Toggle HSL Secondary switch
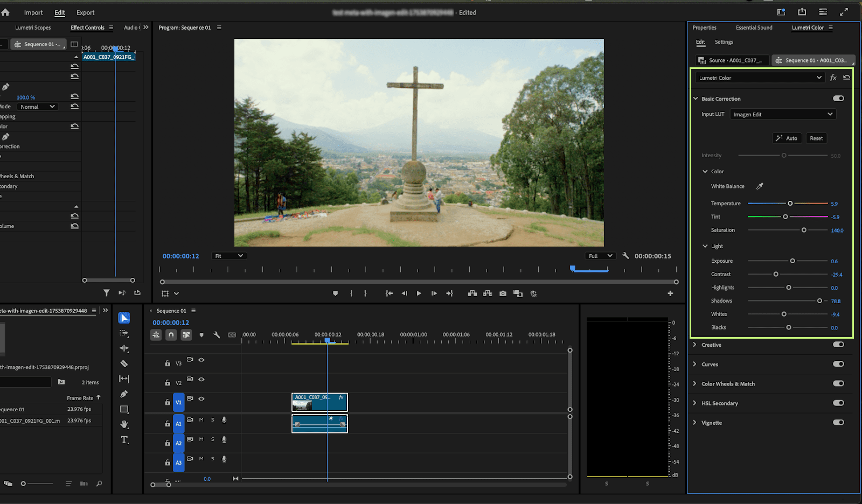 [x=838, y=403]
